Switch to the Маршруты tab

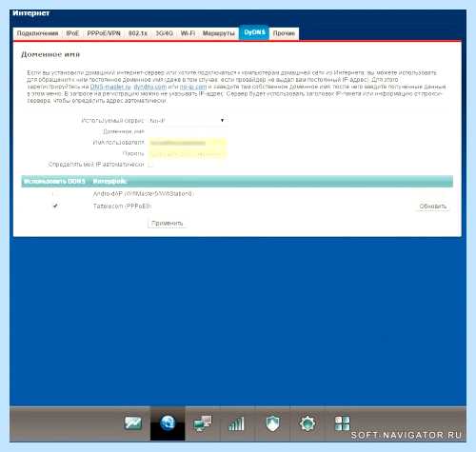219,33
